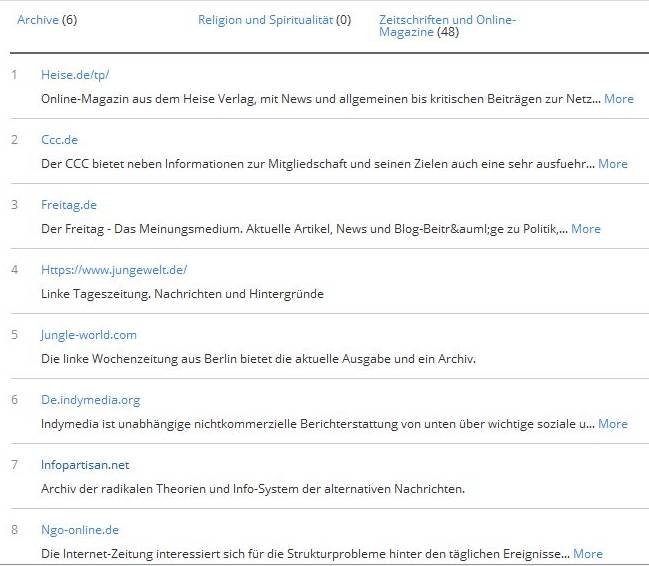Click rank number 6 beside De.indymedia.org
Image resolution: width=649 pixels, height=566 pixels.
(14, 400)
